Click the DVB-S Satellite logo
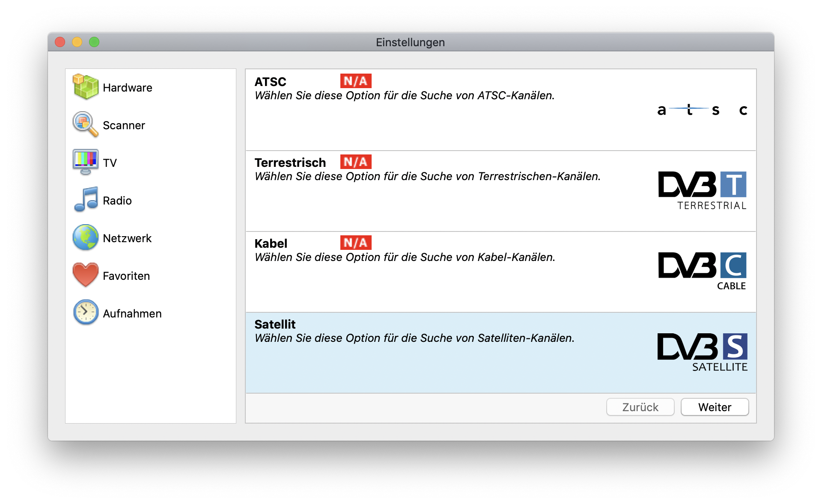 [702, 352]
